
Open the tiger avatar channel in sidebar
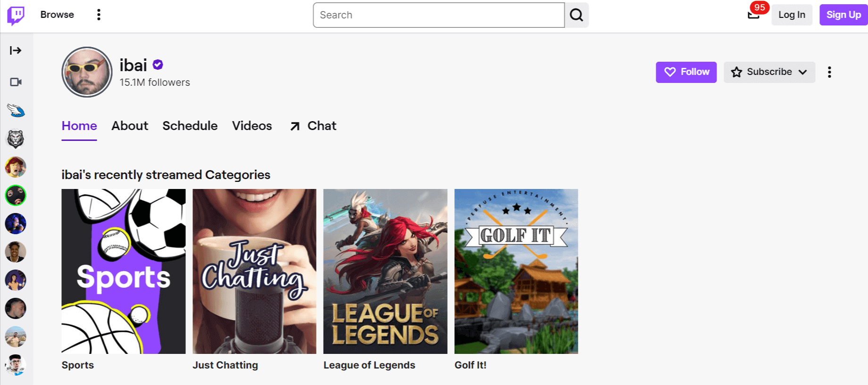tap(16, 139)
